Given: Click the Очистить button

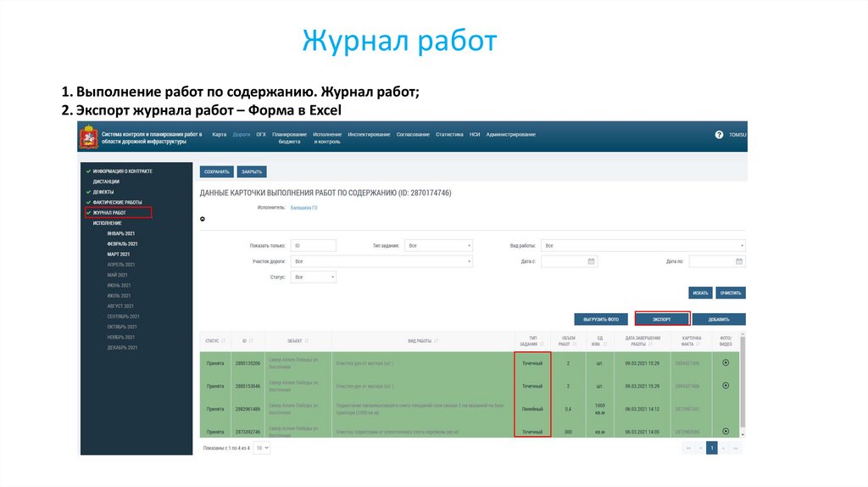Looking at the screenshot, I should (x=731, y=293).
